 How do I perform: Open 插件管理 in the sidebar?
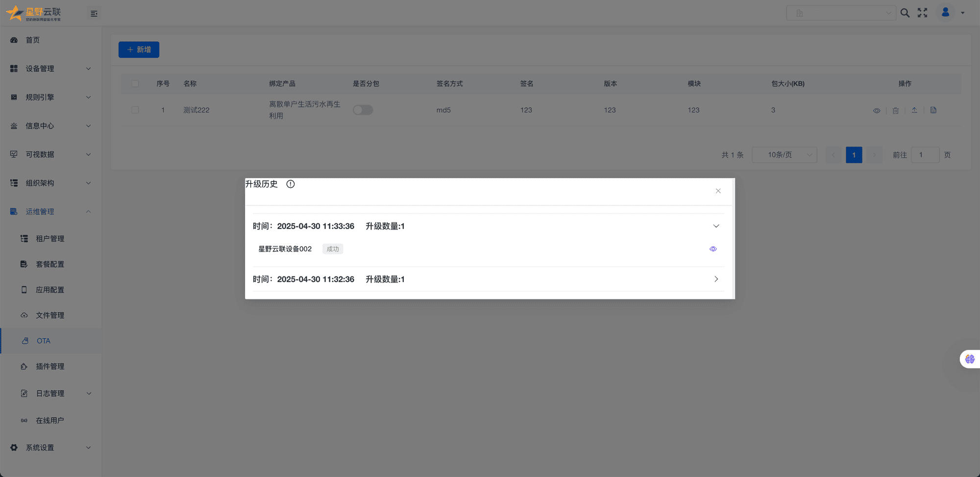click(50, 366)
